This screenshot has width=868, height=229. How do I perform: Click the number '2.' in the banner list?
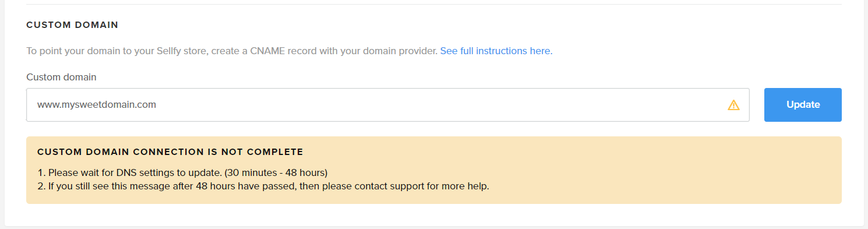(x=41, y=186)
